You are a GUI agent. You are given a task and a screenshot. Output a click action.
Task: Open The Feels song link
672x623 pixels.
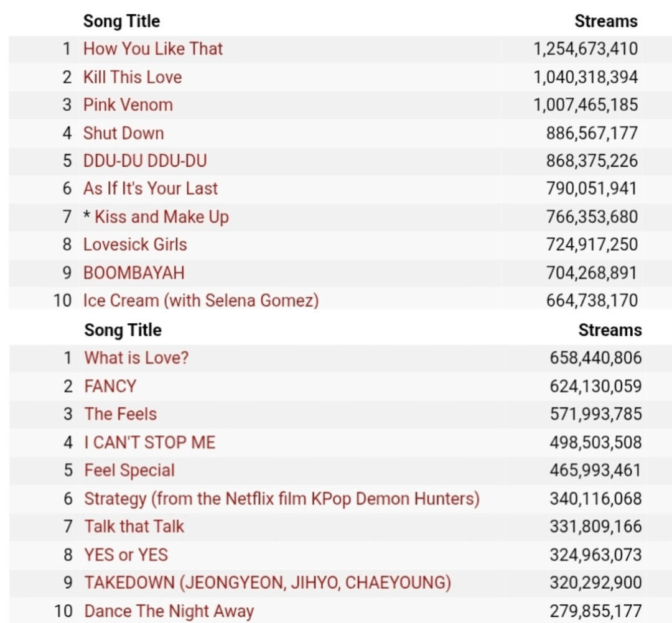coord(121,414)
